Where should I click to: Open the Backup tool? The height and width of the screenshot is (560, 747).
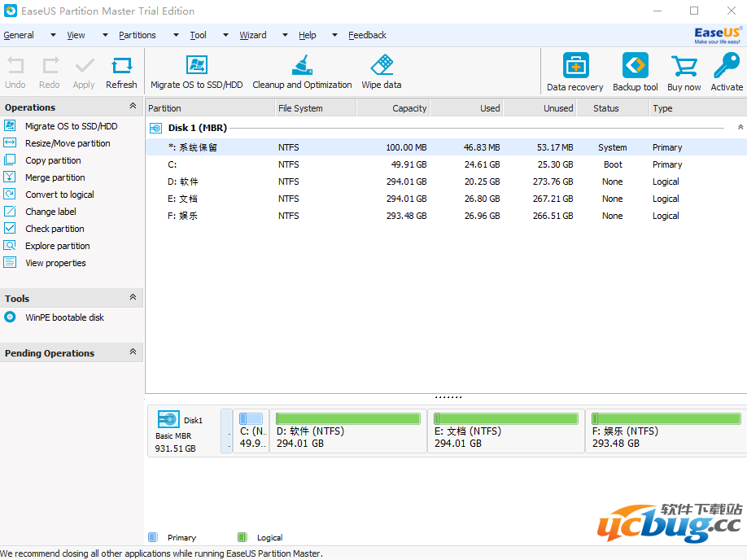635,72
